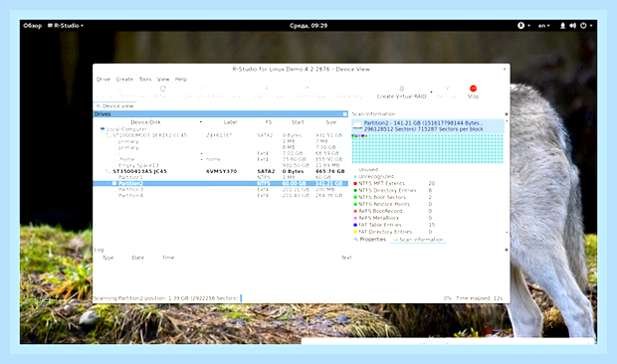The width and height of the screenshot is (617, 364).
Task: Select the ST3500413AS JC45 drive row
Action: point(220,171)
